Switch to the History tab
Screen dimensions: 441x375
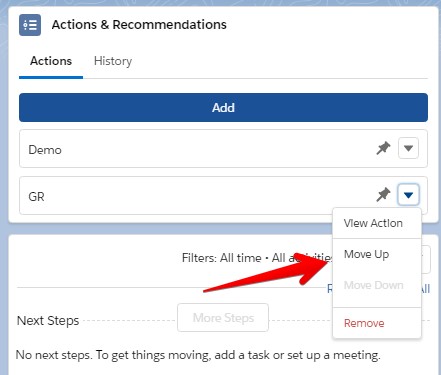click(113, 61)
